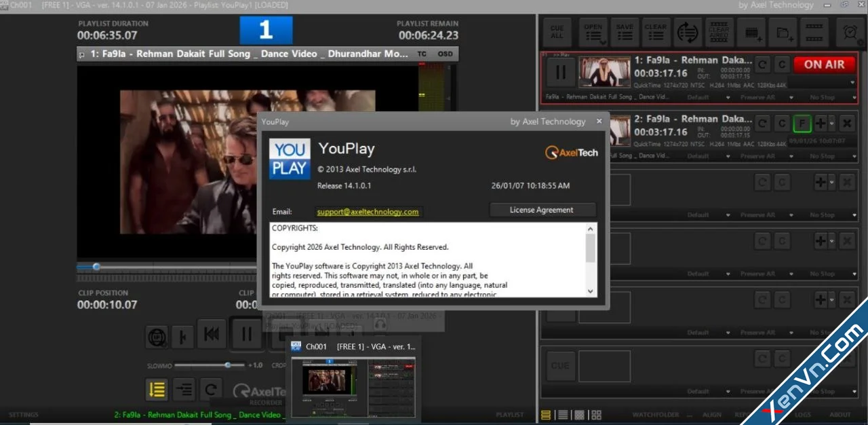This screenshot has width=868, height=425.
Task: Open No Stop dropdown on clip 2 row
Action: pyautogui.click(x=831, y=156)
